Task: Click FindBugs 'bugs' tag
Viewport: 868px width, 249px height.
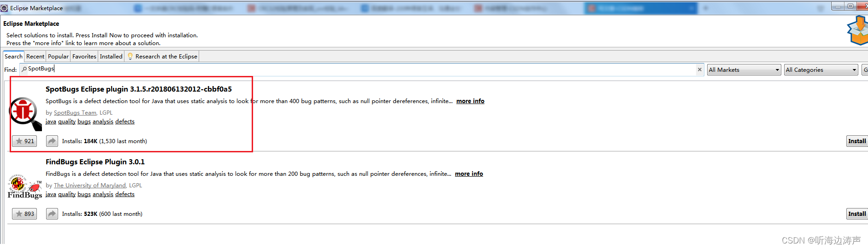Action: pos(84,194)
